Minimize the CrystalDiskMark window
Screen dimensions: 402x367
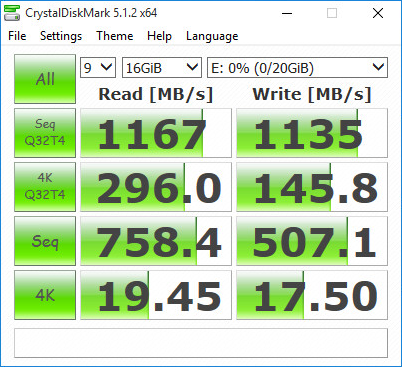(287, 13)
